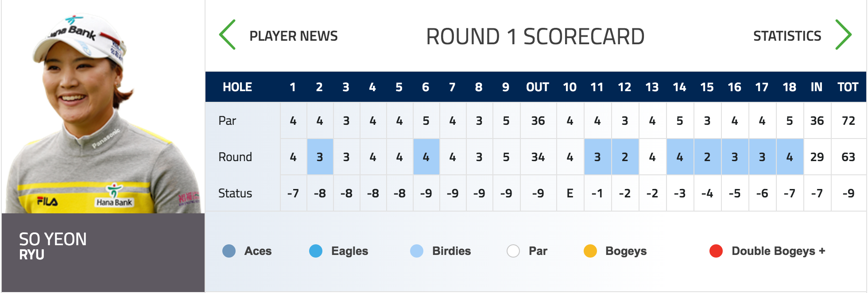Image resolution: width=868 pixels, height=293 pixels.
Task: Click the total round score 63
Action: (848, 157)
